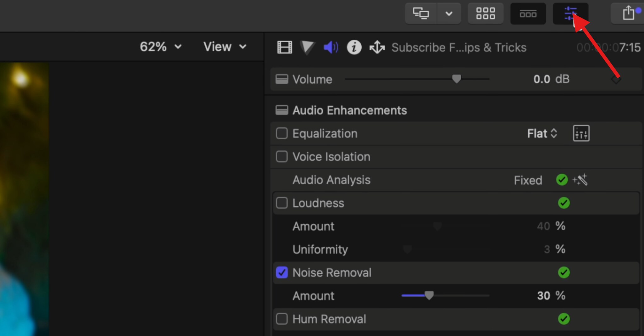
Task: Click the browser grid view icon
Action: point(485,13)
